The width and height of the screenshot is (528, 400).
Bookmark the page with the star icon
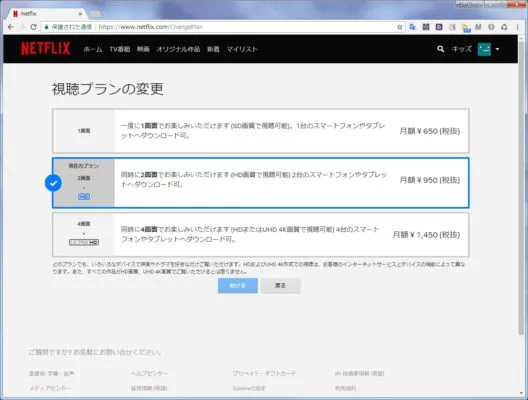point(399,27)
